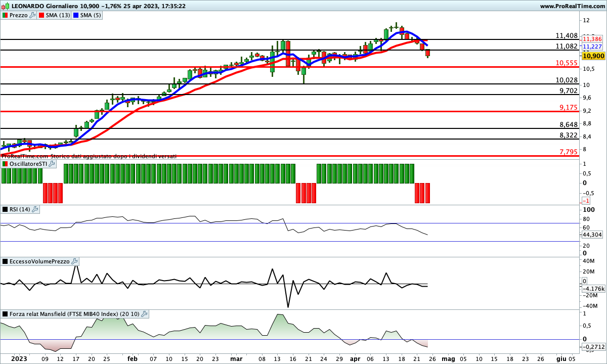Image resolution: width=607 pixels, height=364 pixels.
Task: Click the -40M label on volume axis
Action: (589, 306)
